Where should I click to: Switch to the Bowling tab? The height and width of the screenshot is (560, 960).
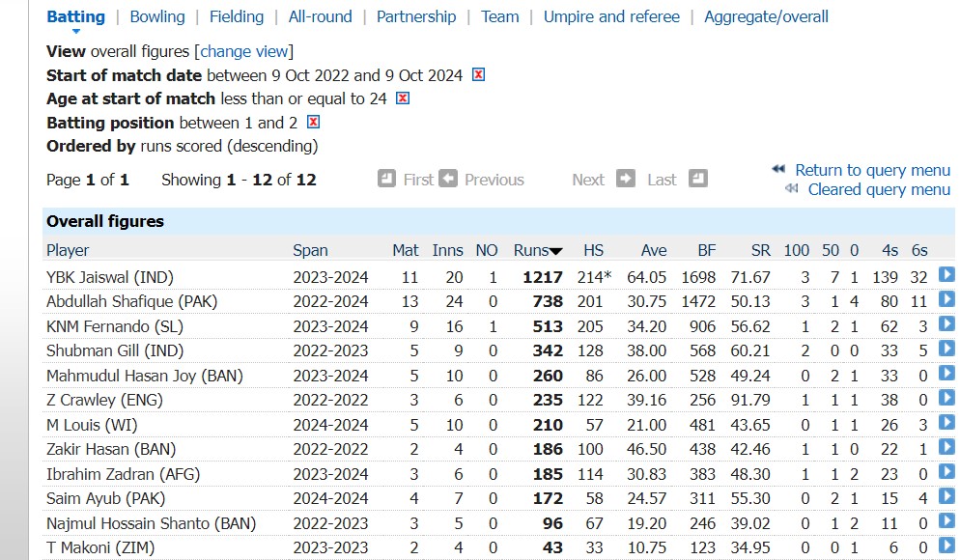156,16
